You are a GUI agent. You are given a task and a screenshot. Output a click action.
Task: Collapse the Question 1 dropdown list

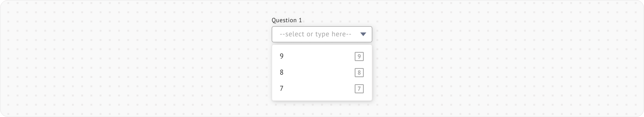pos(363,34)
